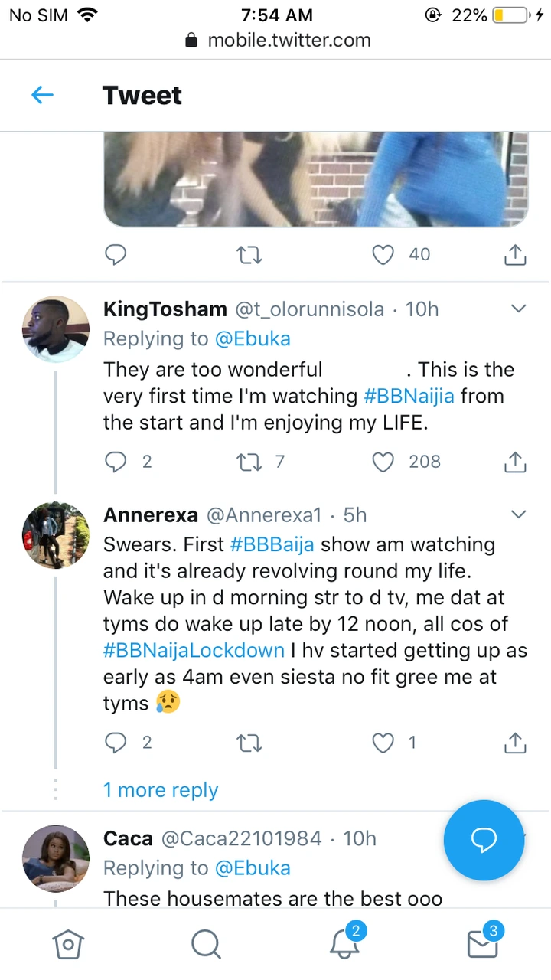Open @Ebuka mention under KingTosham
Image resolution: width=551 pixels, height=980 pixels.
252,338
